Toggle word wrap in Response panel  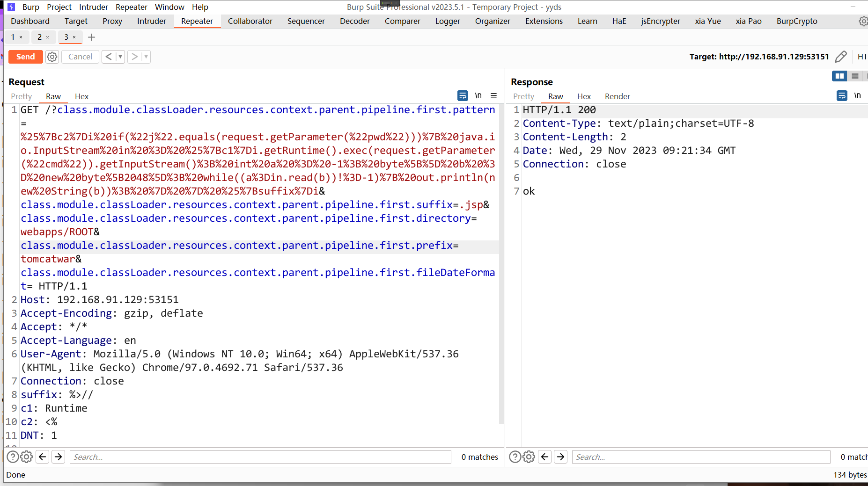pos(842,95)
